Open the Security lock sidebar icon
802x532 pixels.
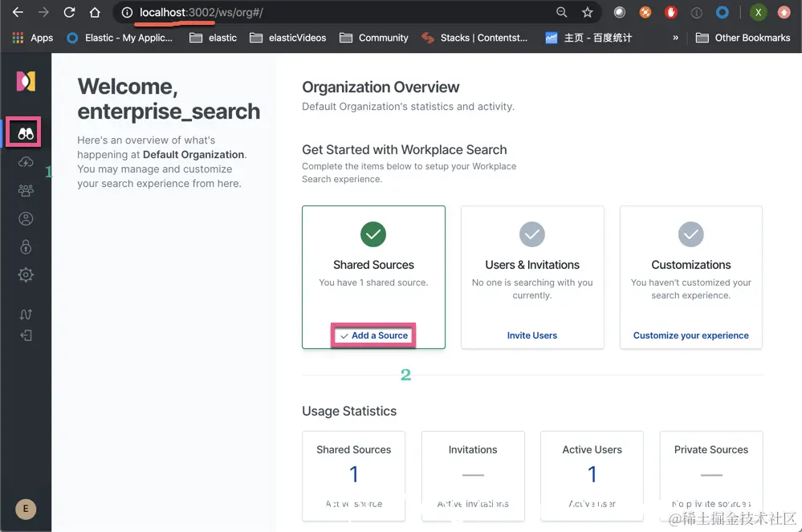[26, 247]
